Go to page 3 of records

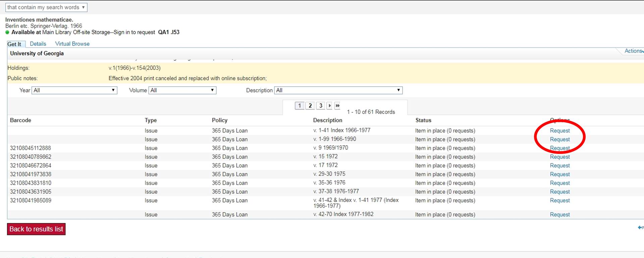coord(321,106)
